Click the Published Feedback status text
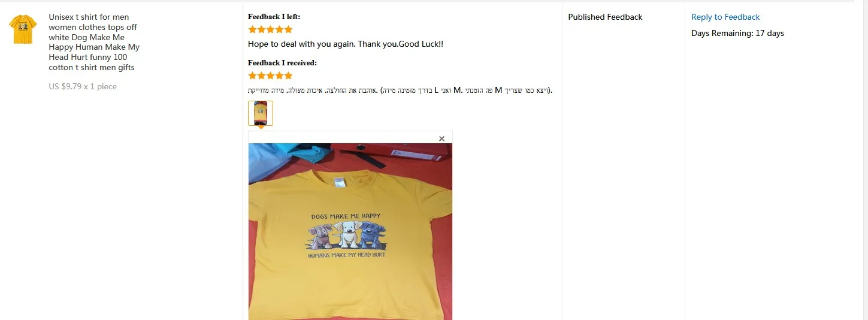 pyautogui.click(x=605, y=17)
